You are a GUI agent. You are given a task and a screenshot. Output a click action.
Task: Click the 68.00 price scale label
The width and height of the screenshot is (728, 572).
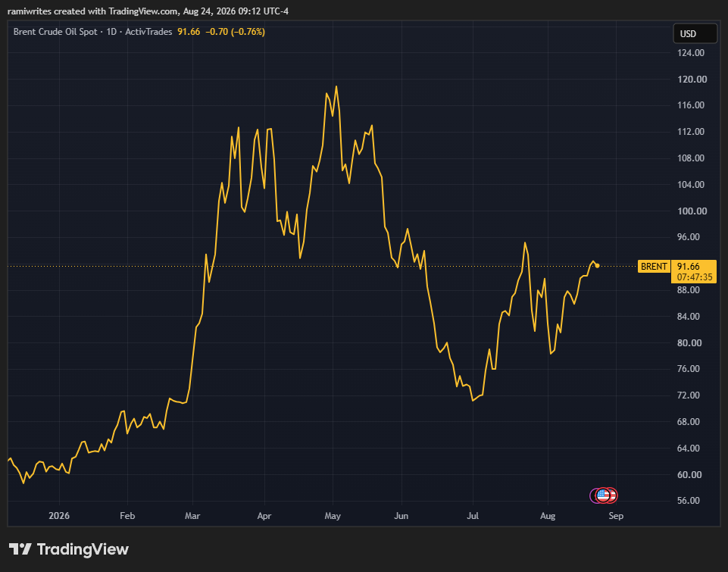688,421
